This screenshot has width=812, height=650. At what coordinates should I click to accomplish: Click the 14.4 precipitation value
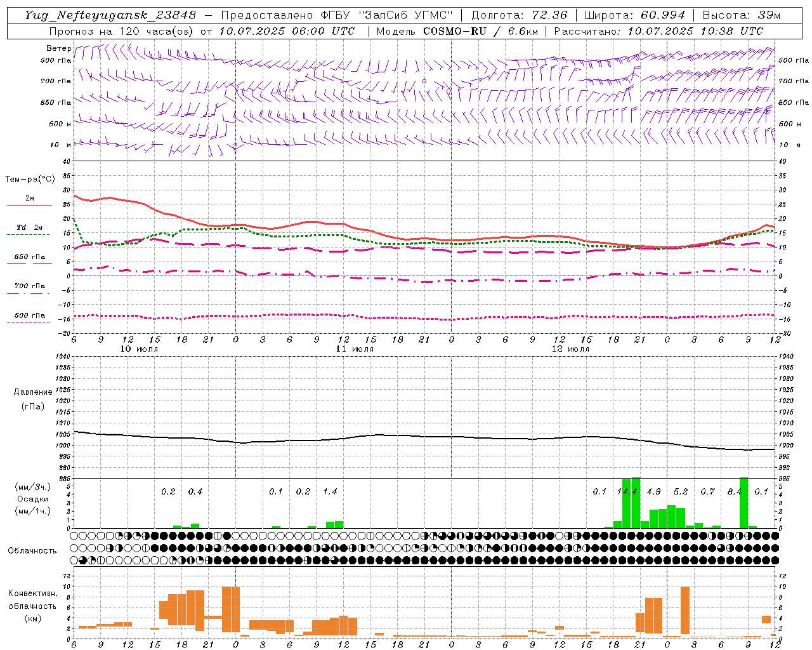point(627,492)
